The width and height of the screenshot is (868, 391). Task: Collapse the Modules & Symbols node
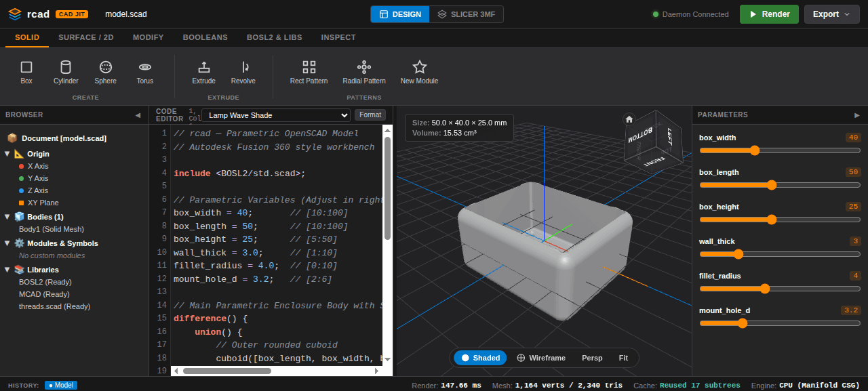tap(7, 243)
